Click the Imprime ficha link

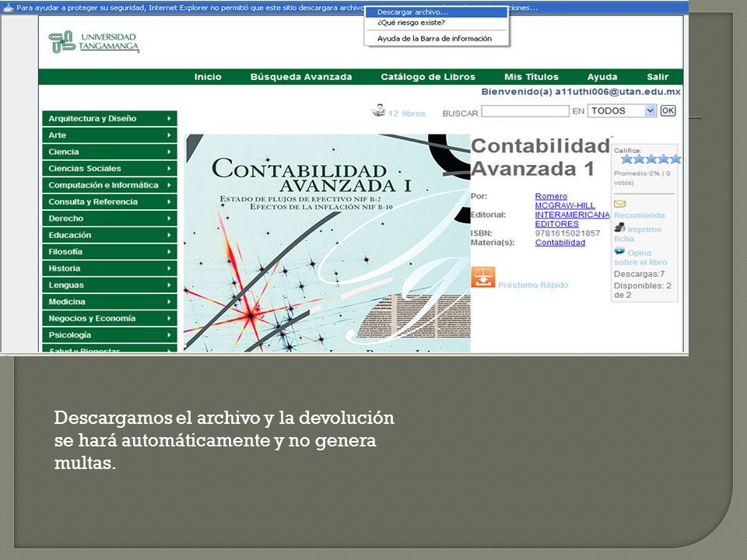tap(638, 234)
